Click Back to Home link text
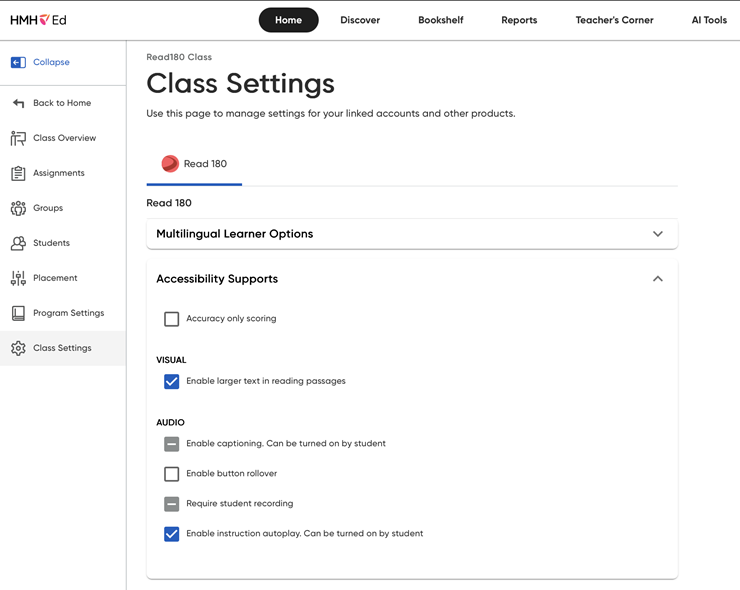The height and width of the screenshot is (590, 740). point(62,103)
